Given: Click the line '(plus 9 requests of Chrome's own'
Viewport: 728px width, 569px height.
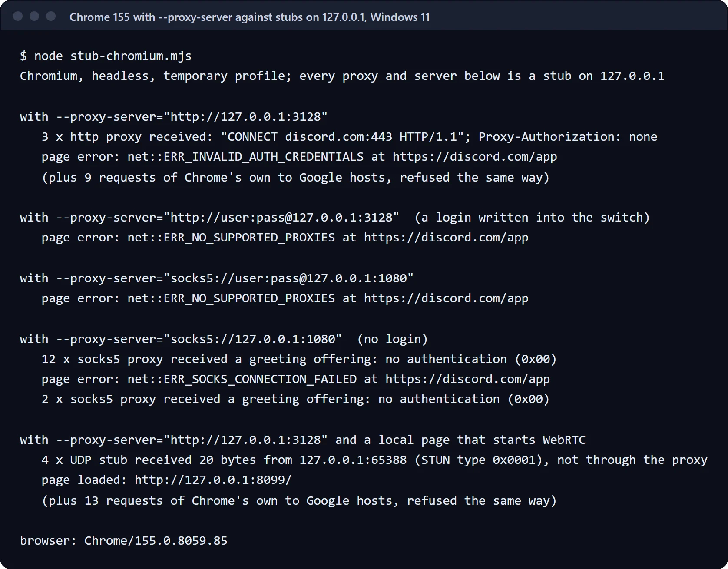Looking at the screenshot, I should tap(295, 178).
